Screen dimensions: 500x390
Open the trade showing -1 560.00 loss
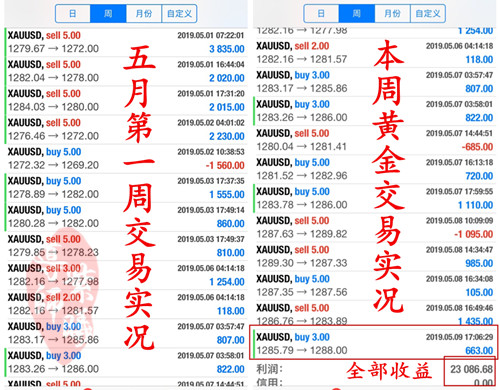pyautogui.click(x=126, y=158)
